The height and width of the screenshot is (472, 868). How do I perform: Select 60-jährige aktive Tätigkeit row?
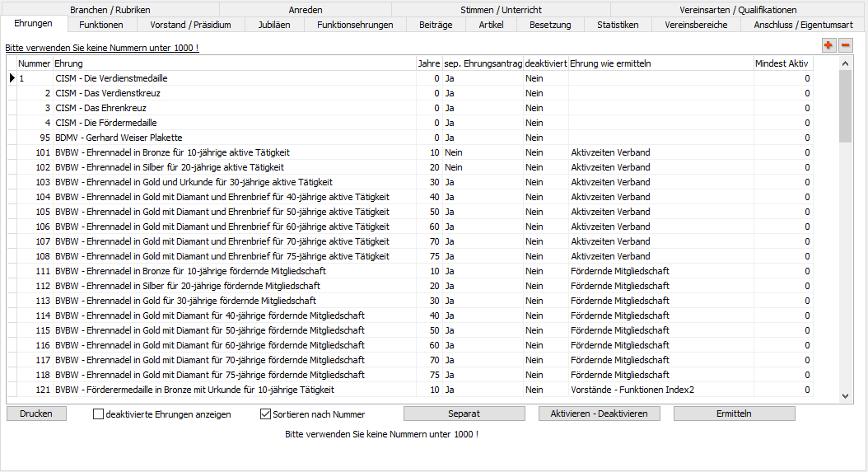[409, 227]
